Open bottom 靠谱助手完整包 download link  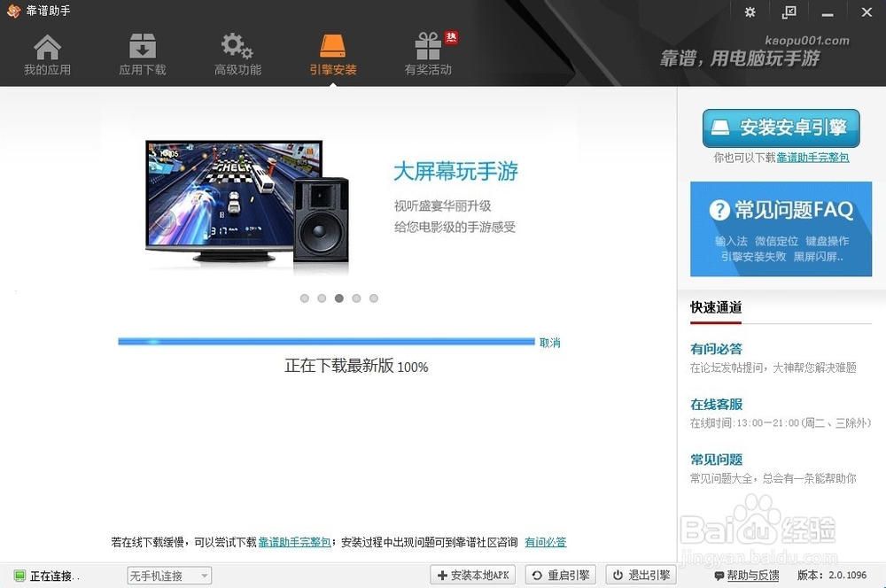[x=294, y=542]
